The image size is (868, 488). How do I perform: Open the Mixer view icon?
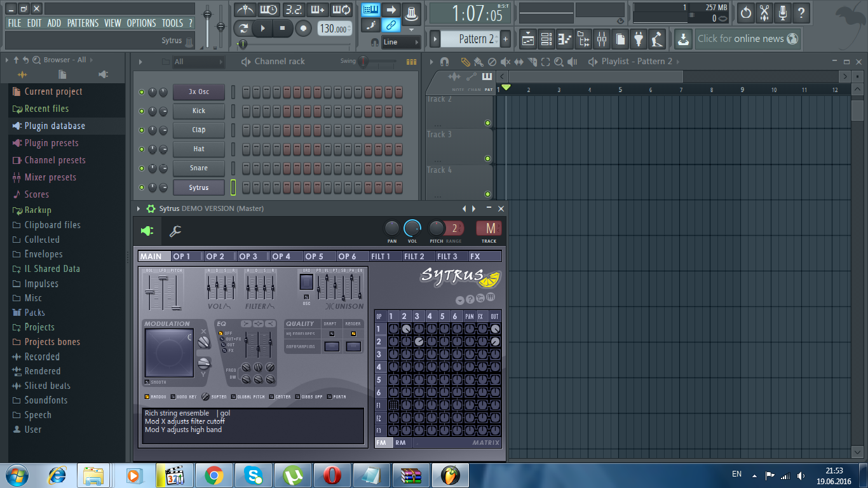pyautogui.click(x=601, y=39)
